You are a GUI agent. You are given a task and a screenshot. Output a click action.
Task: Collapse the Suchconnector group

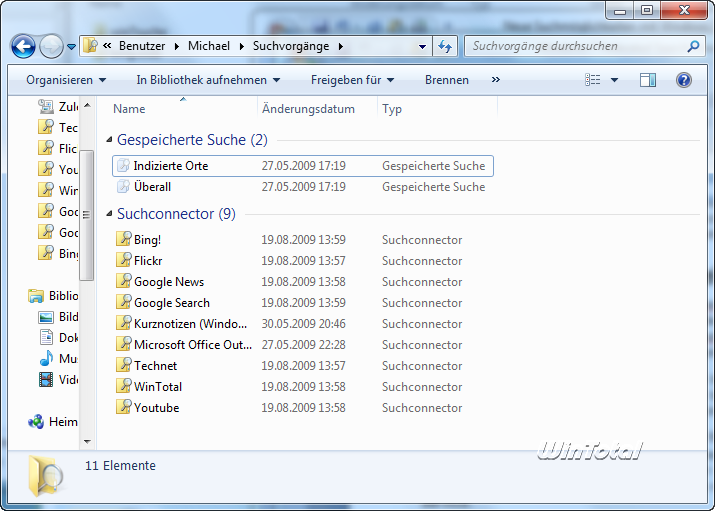click(x=109, y=213)
